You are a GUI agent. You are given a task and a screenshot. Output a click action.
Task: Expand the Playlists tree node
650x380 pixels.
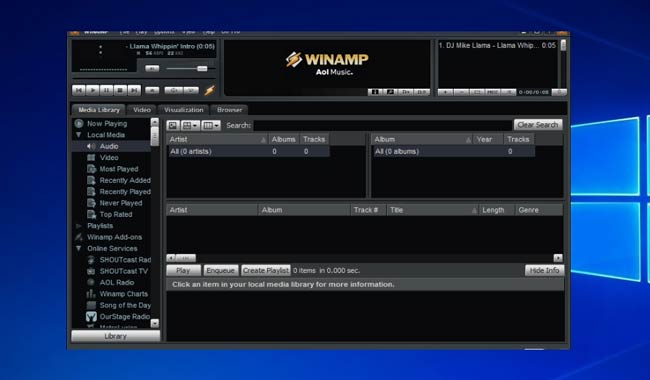point(78,226)
